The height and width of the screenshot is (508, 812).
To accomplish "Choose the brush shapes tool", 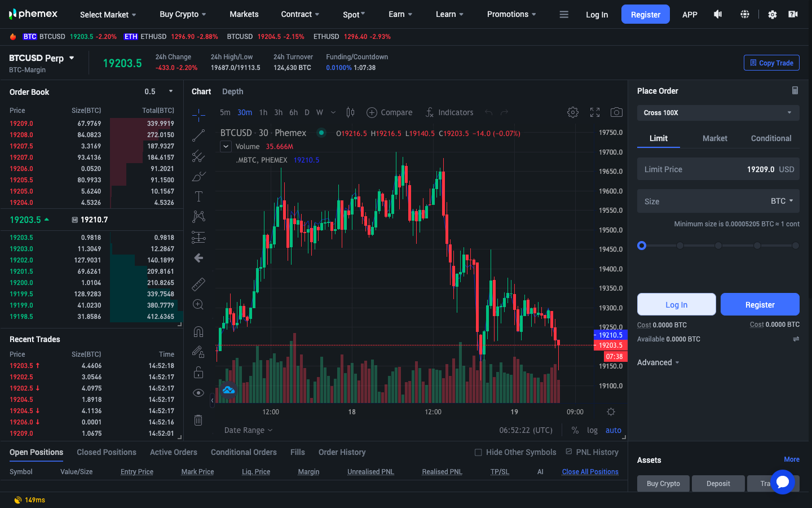I will (x=198, y=176).
